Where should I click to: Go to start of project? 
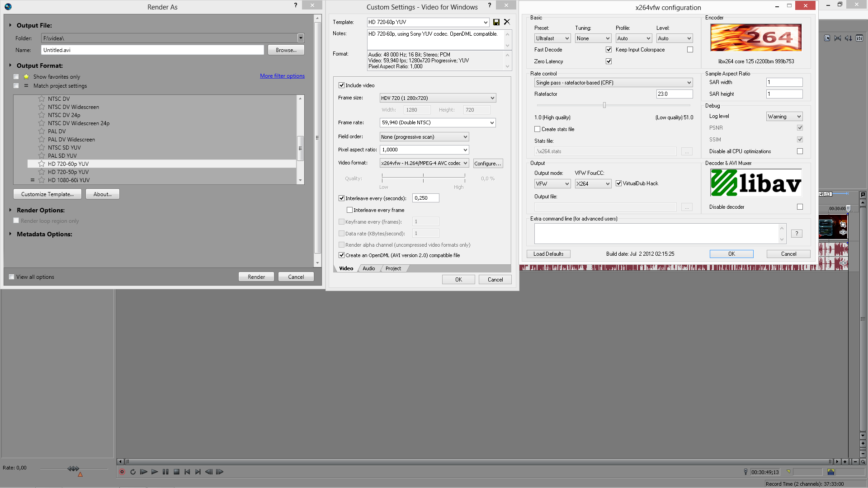(x=187, y=472)
